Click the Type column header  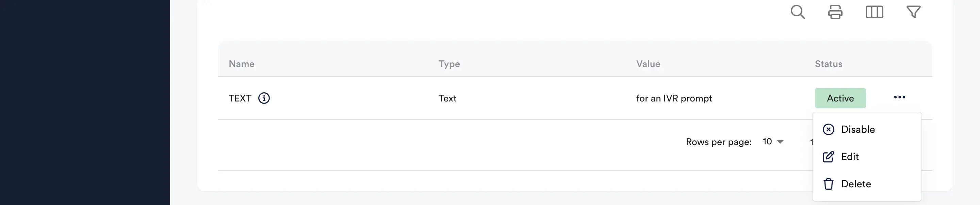[x=449, y=64]
